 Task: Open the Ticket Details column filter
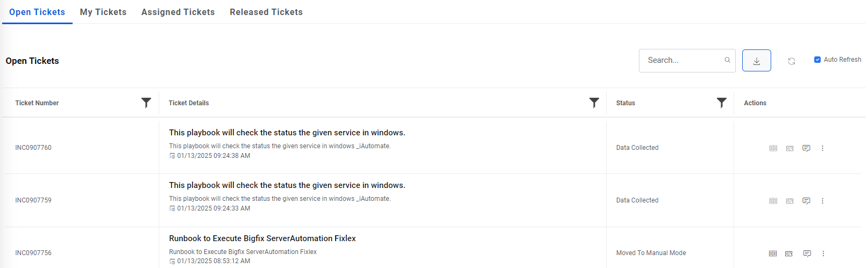(594, 103)
